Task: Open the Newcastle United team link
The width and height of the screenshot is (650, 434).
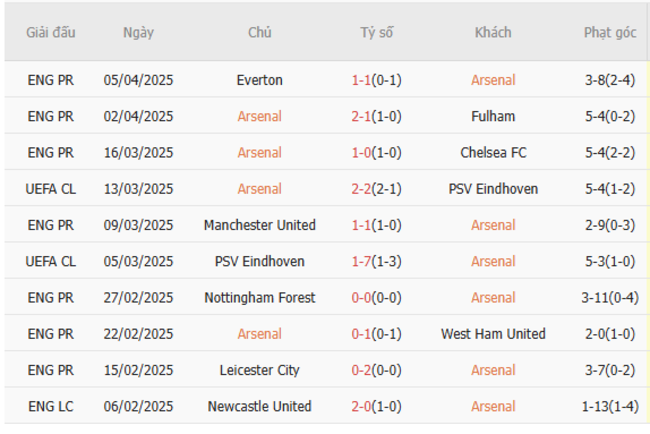Action: [x=260, y=406]
